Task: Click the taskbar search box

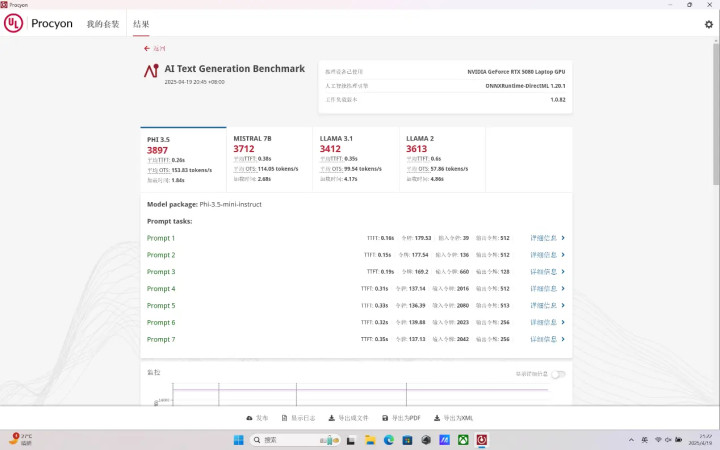Action: (x=295, y=440)
